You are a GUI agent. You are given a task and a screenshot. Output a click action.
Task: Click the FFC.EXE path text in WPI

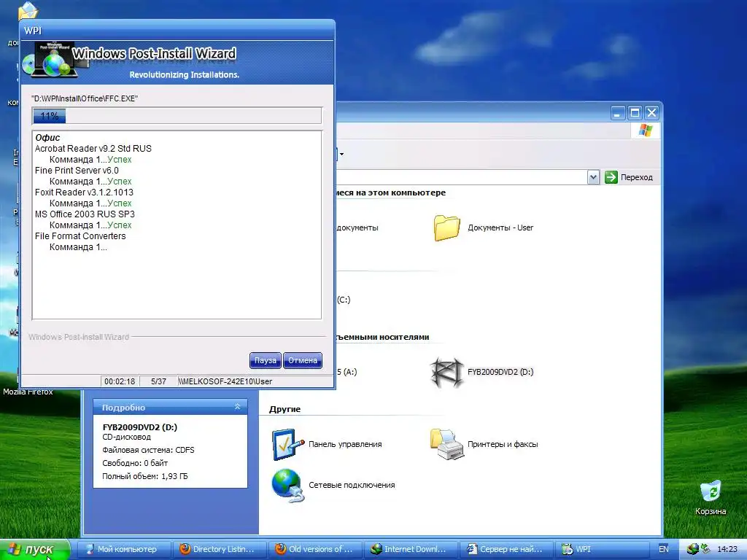tap(85, 98)
